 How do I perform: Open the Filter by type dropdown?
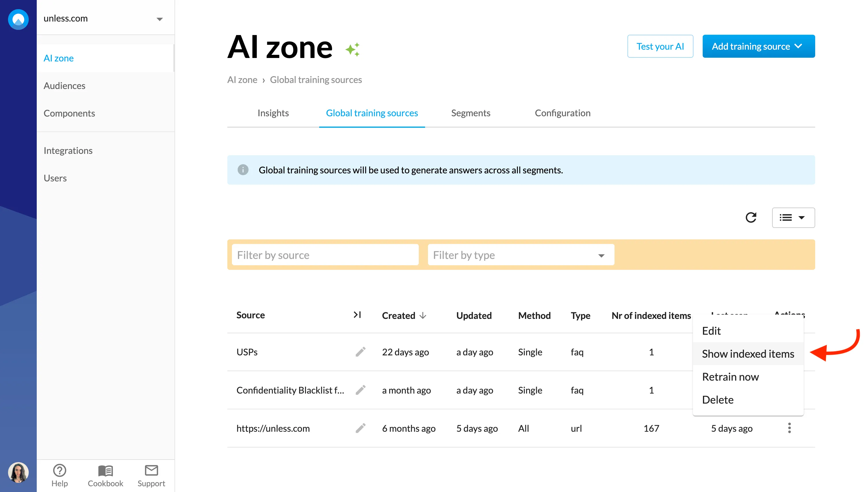pyautogui.click(x=521, y=255)
